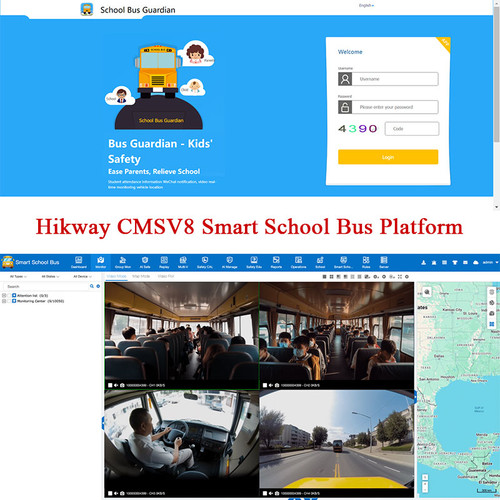
Task: Open the All States filter dropdown
Action: click(50, 277)
